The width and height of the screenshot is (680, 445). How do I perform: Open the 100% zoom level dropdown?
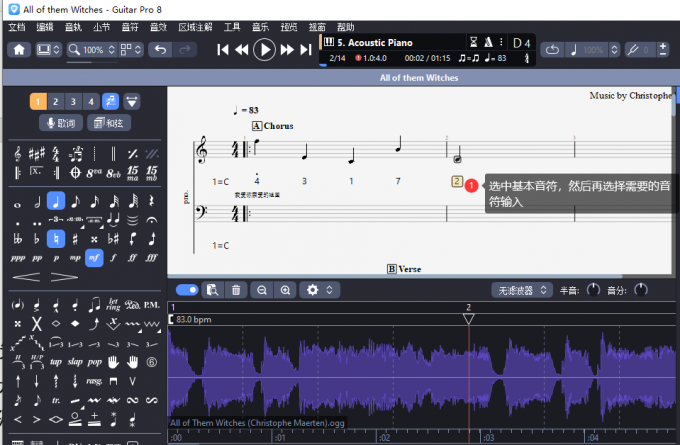tap(92, 49)
